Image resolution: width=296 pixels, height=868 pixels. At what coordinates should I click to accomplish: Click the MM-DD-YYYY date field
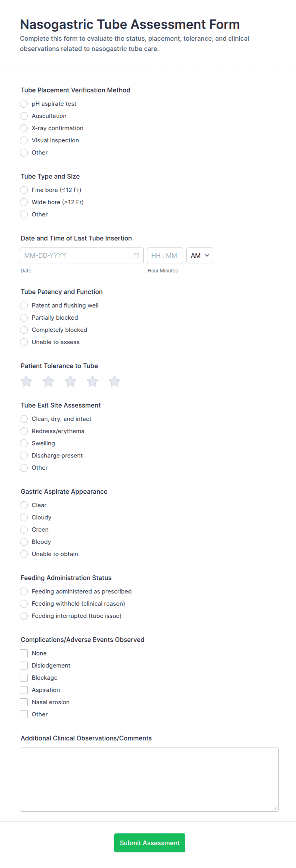point(74,255)
